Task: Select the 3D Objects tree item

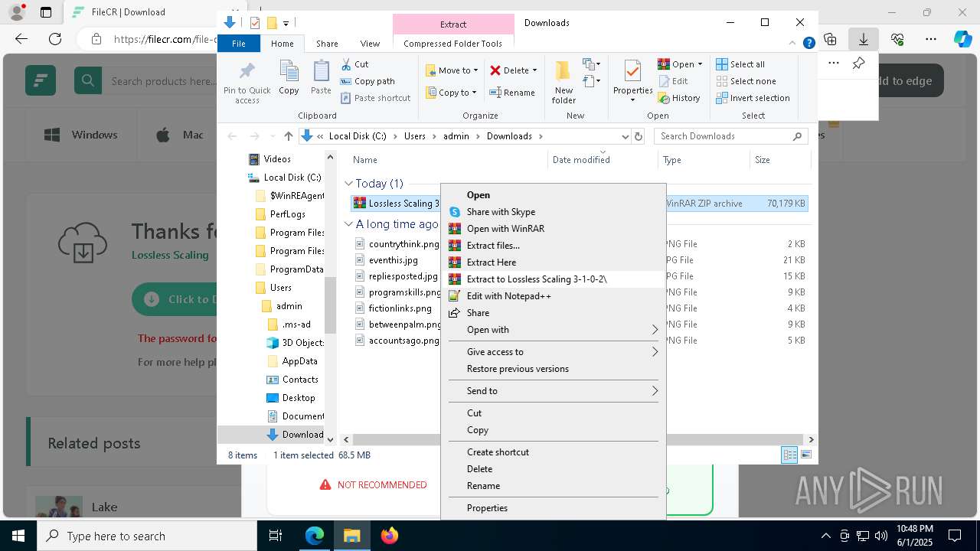Action: click(x=296, y=343)
